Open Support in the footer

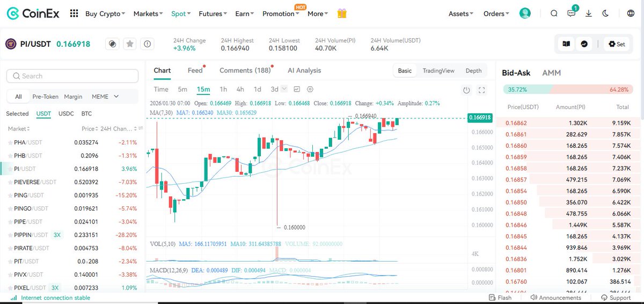click(616, 298)
